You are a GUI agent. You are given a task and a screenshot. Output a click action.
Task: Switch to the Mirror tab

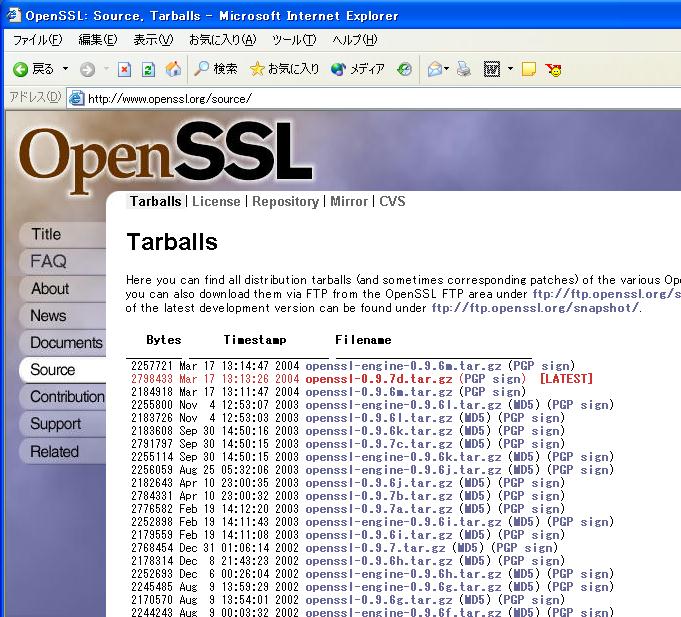349,201
